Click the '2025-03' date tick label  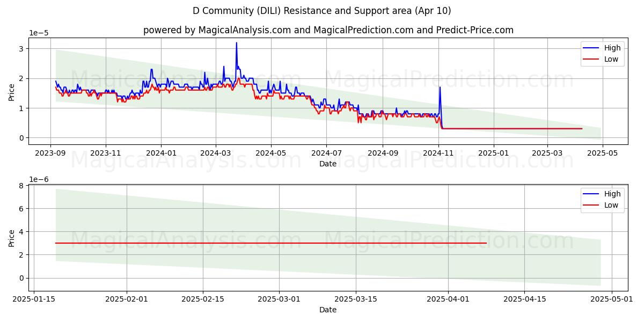pyautogui.click(x=547, y=153)
